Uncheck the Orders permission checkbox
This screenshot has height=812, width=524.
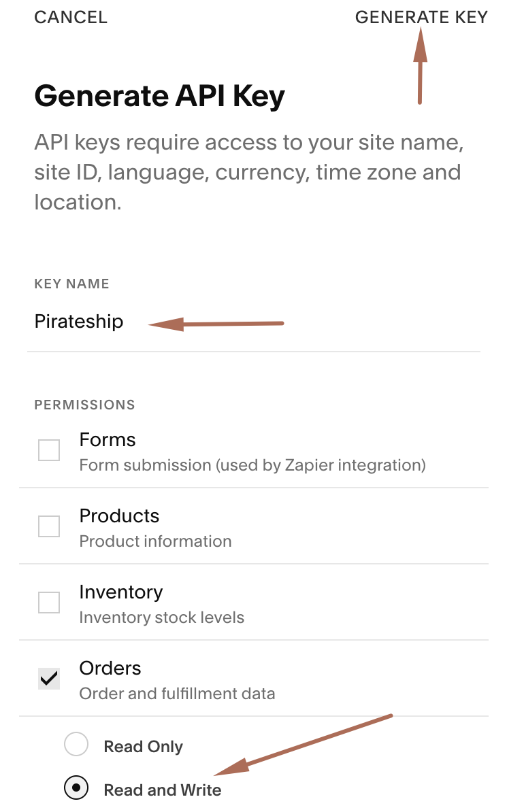(49, 679)
